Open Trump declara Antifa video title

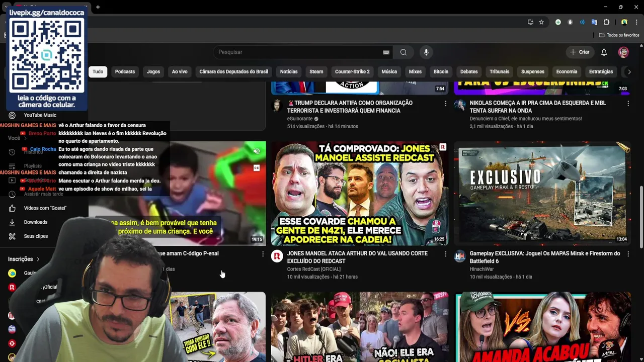(350, 107)
